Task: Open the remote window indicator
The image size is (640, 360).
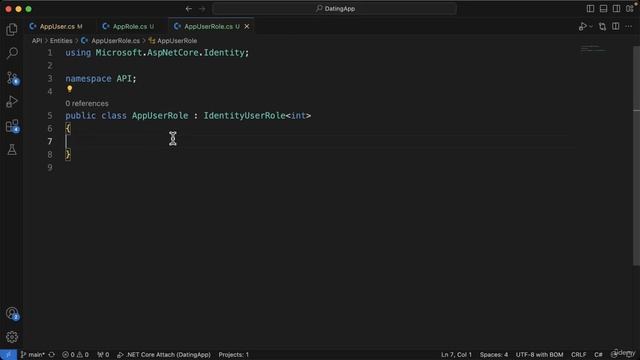Action: [x=8, y=355]
